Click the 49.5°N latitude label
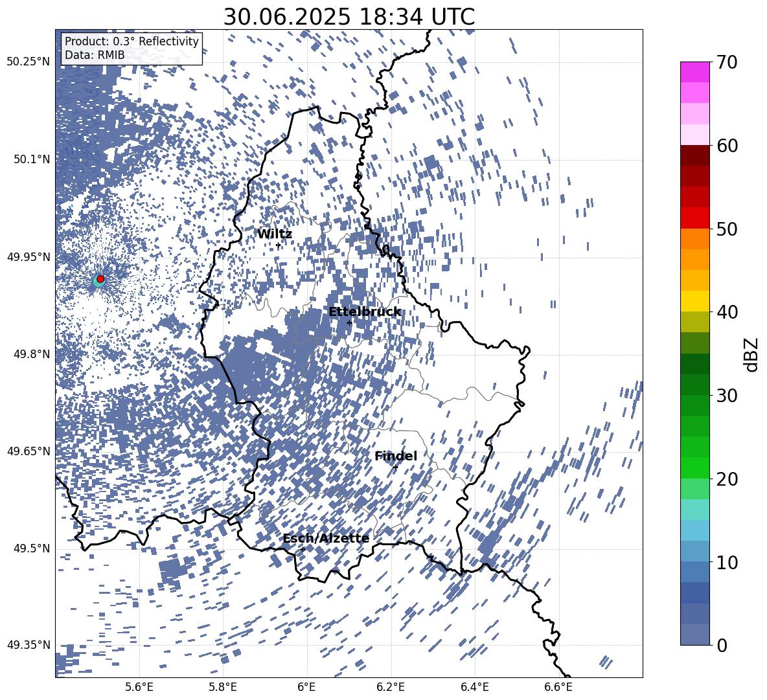This screenshot has height=700, width=767. (x=32, y=548)
